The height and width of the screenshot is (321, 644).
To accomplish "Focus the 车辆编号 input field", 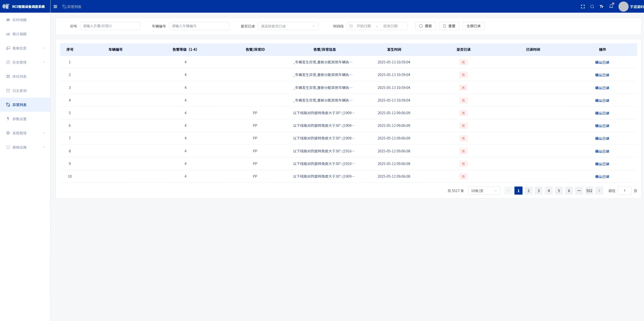I will (x=199, y=26).
